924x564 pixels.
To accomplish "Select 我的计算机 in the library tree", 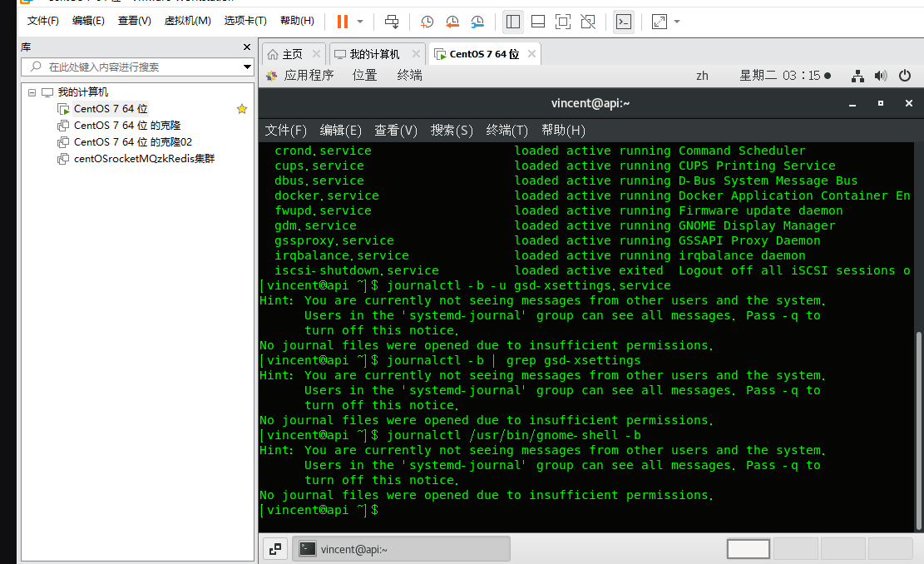I will point(82,92).
